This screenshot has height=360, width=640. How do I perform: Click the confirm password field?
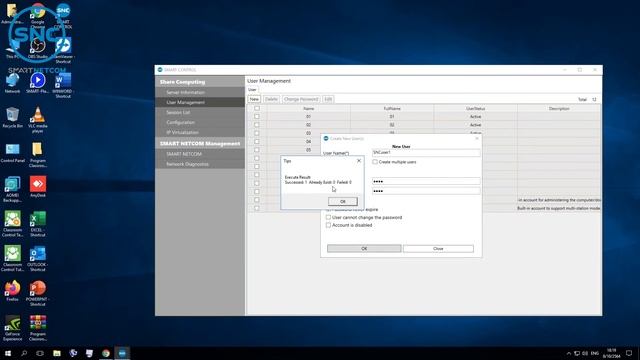(426, 191)
